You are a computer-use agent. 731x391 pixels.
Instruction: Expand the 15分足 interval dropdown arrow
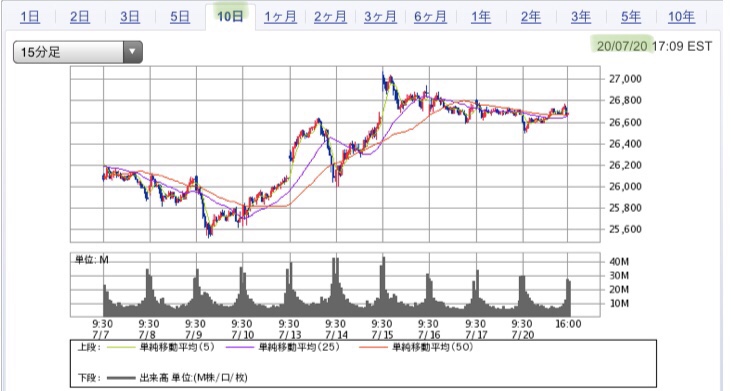[132, 52]
